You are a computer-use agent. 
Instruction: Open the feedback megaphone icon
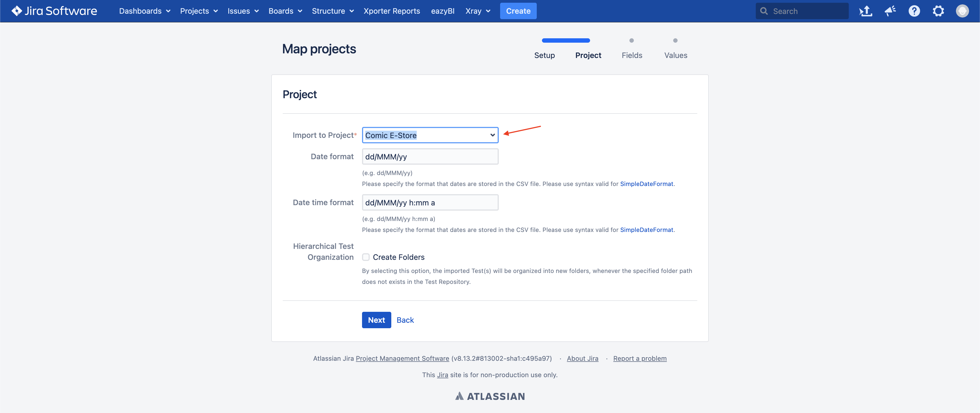point(890,11)
